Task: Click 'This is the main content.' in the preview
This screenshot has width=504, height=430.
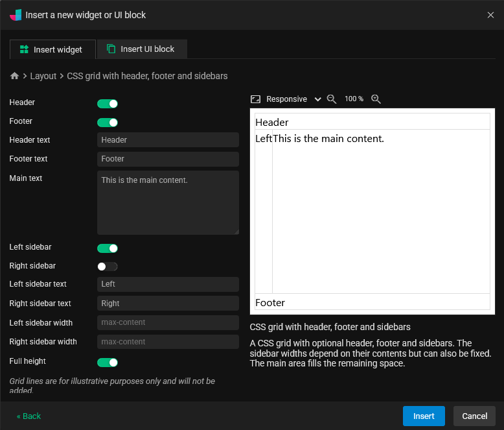Action: coord(328,139)
